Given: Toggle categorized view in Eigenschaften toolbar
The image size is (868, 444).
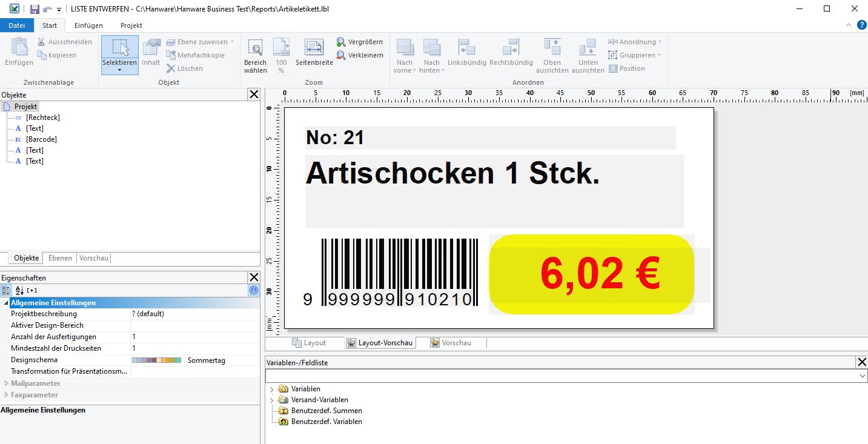Looking at the screenshot, I should click(6, 290).
